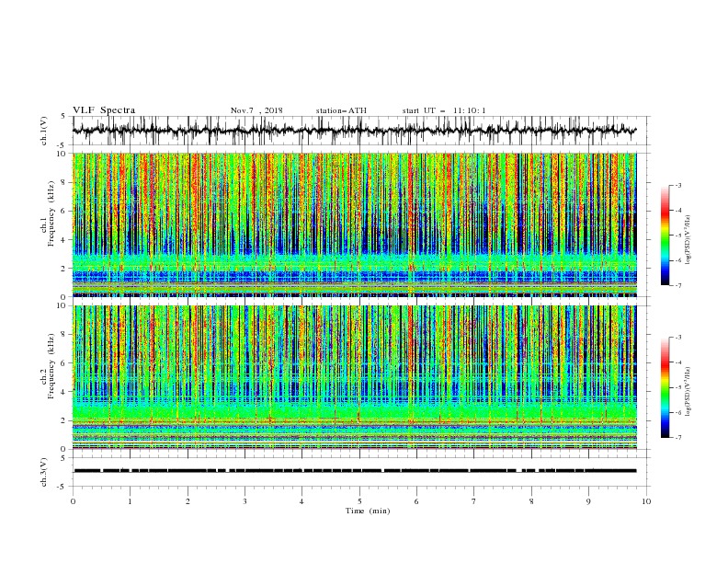This screenshot has height=563, width=728.
Task: Click the ch.1 spectrogram panel
Action: (354, 224)
